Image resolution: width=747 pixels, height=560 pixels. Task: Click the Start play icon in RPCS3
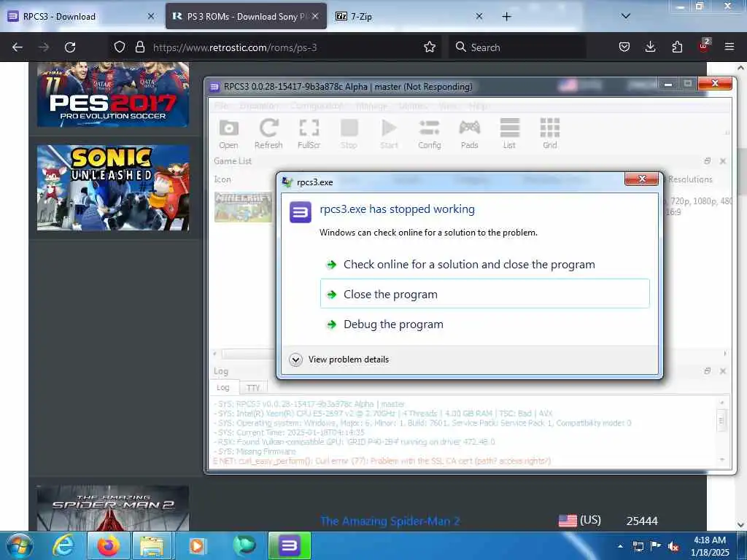(390, 134)
